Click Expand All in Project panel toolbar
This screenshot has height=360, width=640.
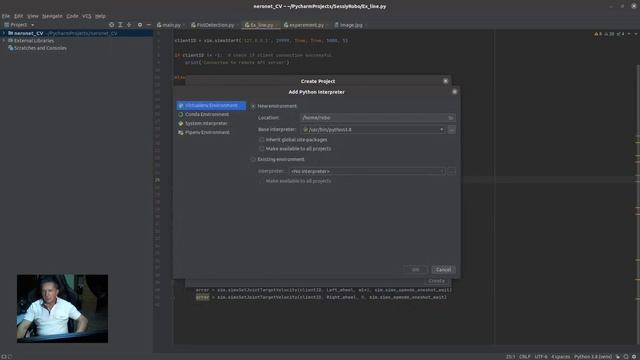(x=120, y=25)
